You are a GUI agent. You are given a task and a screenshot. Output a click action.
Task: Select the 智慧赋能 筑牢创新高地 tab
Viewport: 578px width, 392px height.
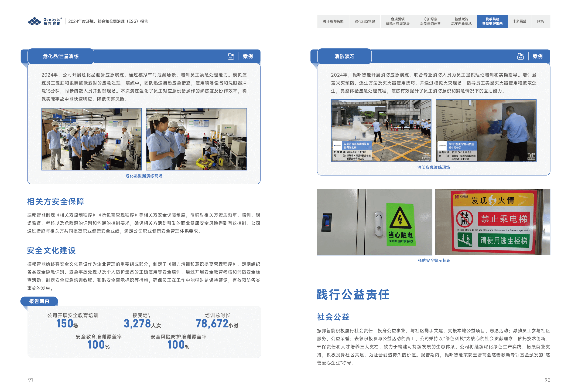(x=461, y=21)
